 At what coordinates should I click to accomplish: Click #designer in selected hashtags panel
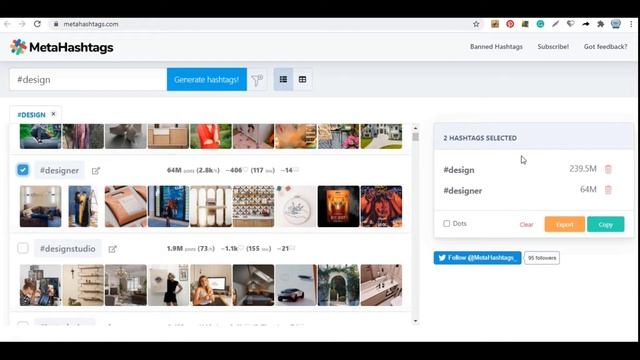(x=462, y=191)
